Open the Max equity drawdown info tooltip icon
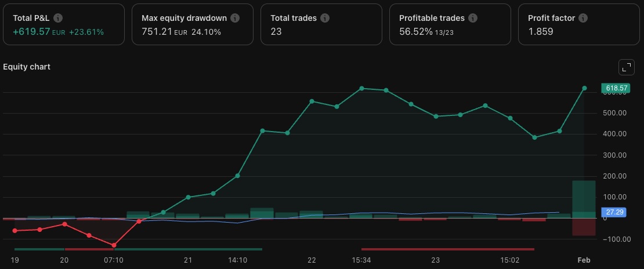The height and width of the screenshot is (269, 644). point(233,18)
